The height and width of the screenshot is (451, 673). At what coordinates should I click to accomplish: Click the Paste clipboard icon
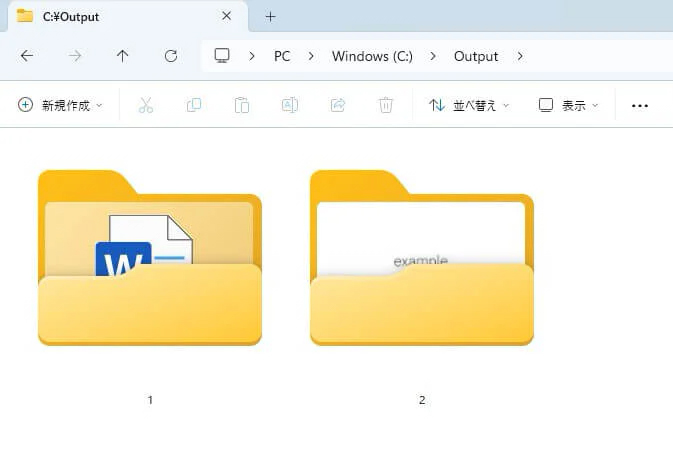242,105
